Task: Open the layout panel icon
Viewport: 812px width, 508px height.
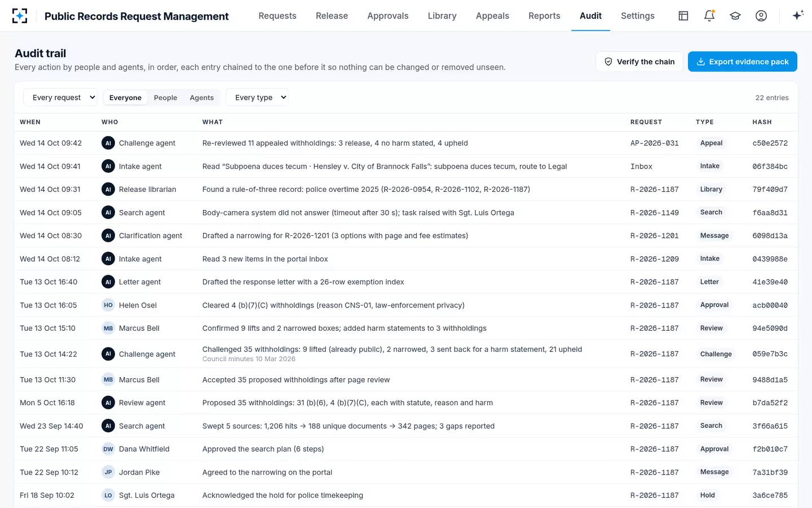Action: tap(683, 16)
